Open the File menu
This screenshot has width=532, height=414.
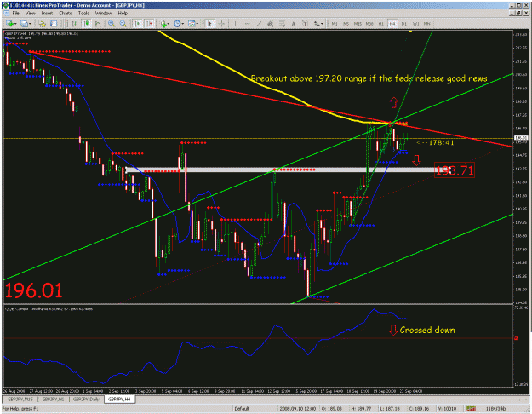(x=15, y=14)
